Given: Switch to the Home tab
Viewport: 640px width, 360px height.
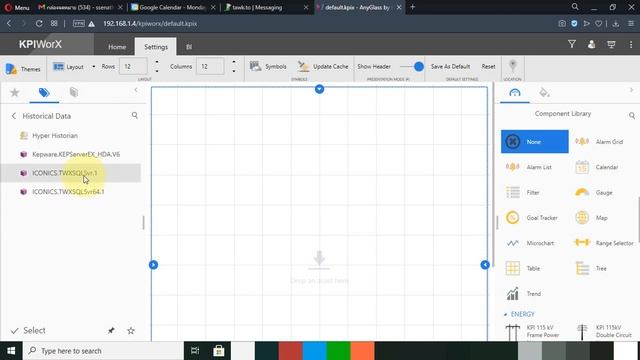Looking at the screenshot, I should 117,47.
